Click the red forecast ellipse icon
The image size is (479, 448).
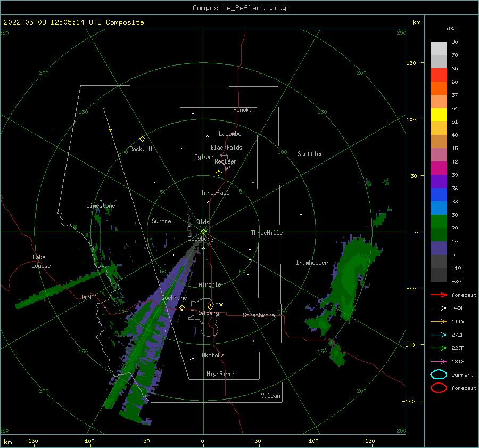coord(439,388)
